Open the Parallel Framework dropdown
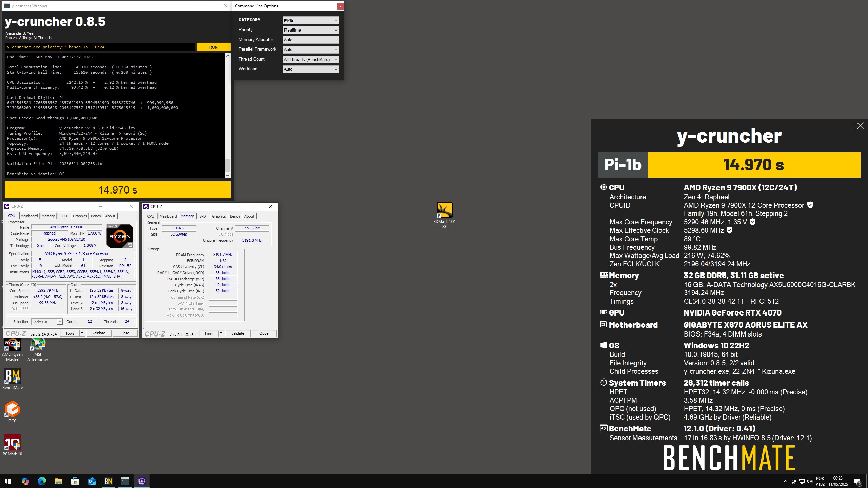868x488 pixels. tap(311, 50)
